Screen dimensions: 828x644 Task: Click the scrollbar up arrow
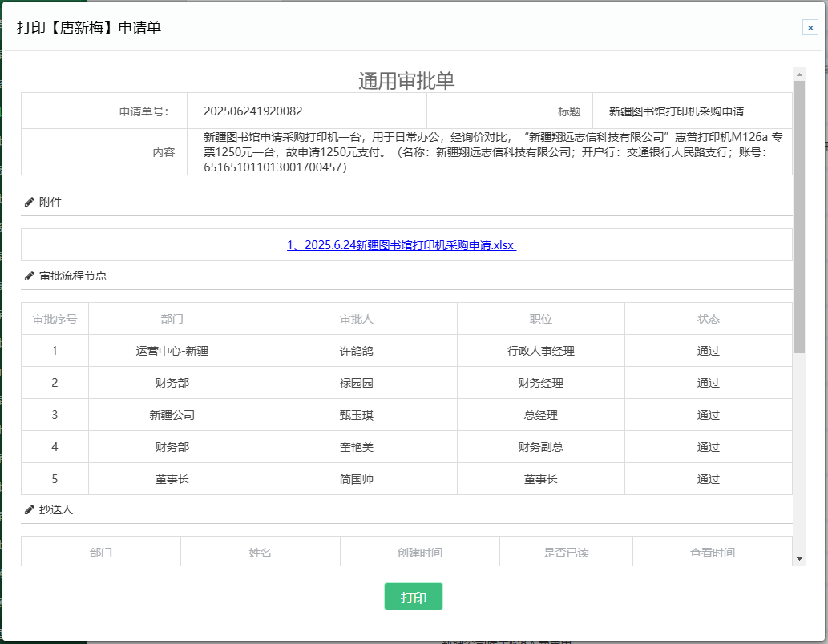pyautogui.click(x=798, y=74)
